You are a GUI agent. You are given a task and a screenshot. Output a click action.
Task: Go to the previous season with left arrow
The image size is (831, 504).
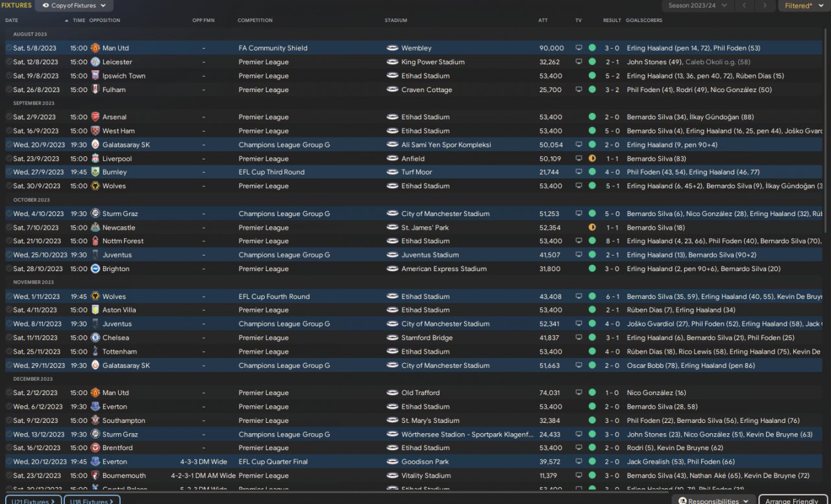pos(744,6)
